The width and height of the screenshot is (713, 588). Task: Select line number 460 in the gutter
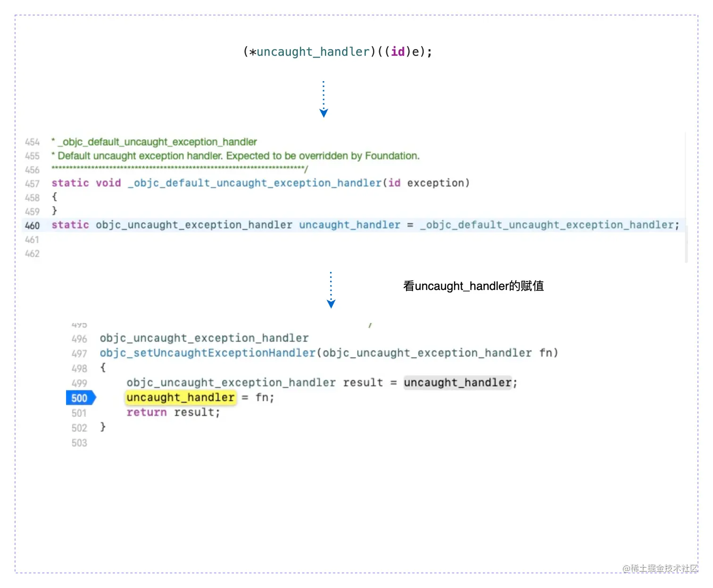click(32, 225)
